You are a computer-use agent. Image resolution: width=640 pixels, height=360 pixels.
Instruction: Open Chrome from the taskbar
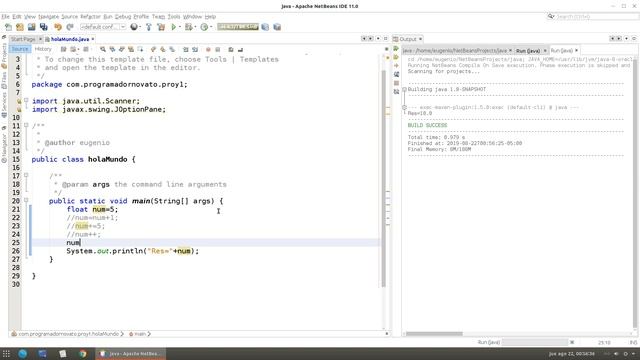click(82, 354)
